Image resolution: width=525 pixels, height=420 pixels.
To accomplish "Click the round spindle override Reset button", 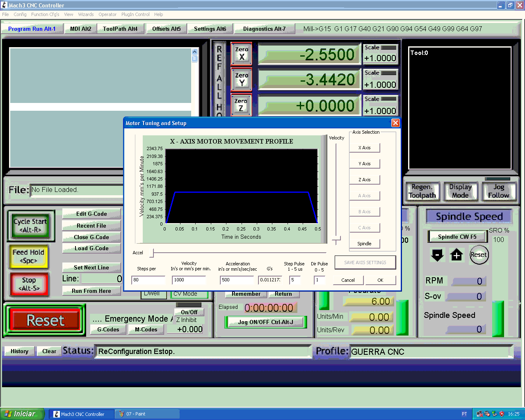I will (x=479, y=255).
